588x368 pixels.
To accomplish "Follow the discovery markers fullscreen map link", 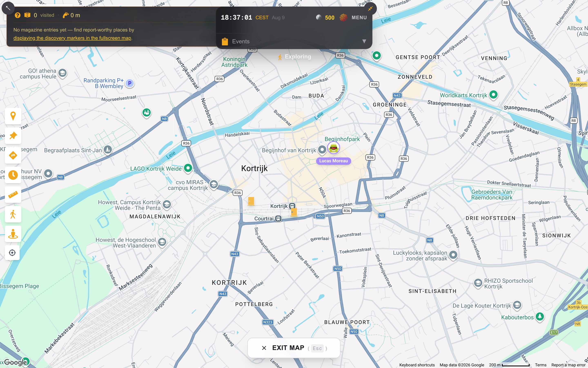I will tap(72, 38).
